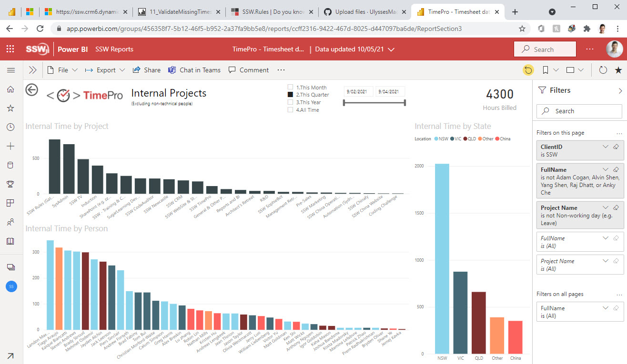Open Goals trophy icon in sidebar
Screen dimensions: 627x364
click(x=10, y=184)
